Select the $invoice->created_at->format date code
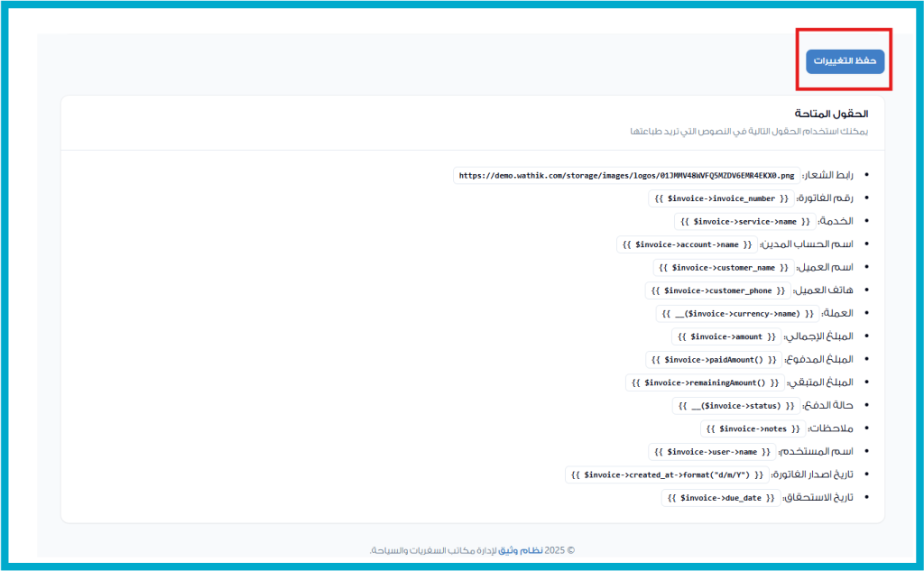The width and height of the screenshot is (924, 571). click(x=667, y=474)
